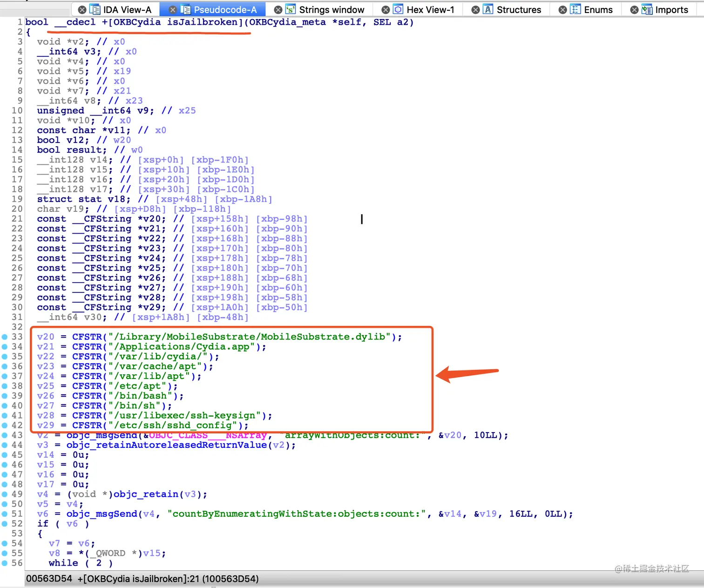The width and height of the screenshot is (704, 588).
Task: Close the Strings window tab
Action: [278, 10]
